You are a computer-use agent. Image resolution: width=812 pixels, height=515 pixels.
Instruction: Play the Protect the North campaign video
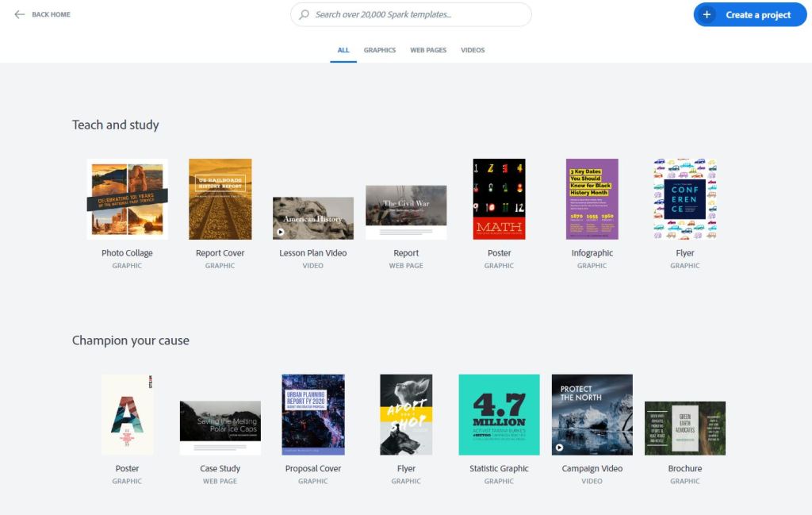(x=558, y=448)
